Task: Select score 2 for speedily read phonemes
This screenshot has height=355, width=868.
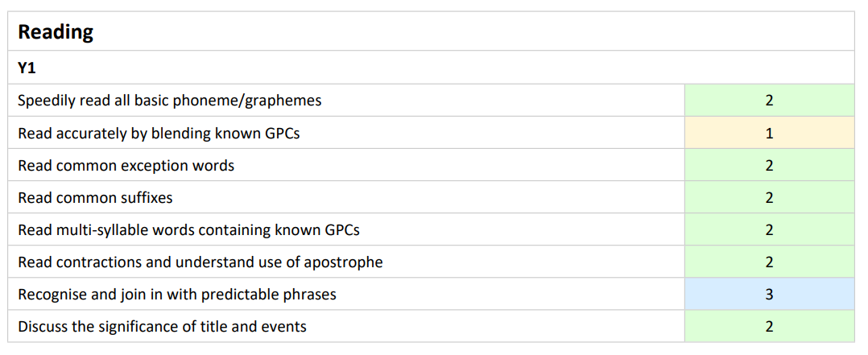Action: [x=770, y=101]
